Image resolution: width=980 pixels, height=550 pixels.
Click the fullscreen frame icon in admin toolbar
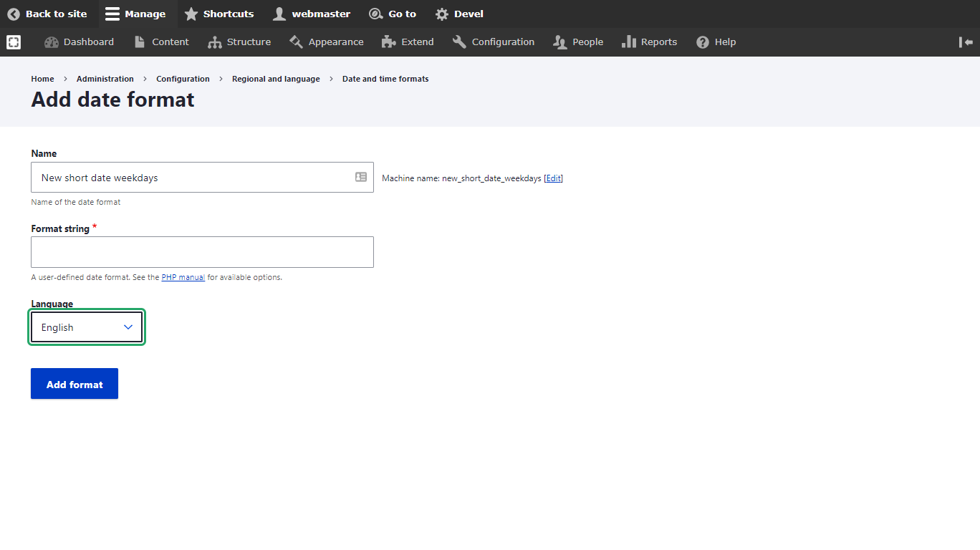tap(14, 42)
